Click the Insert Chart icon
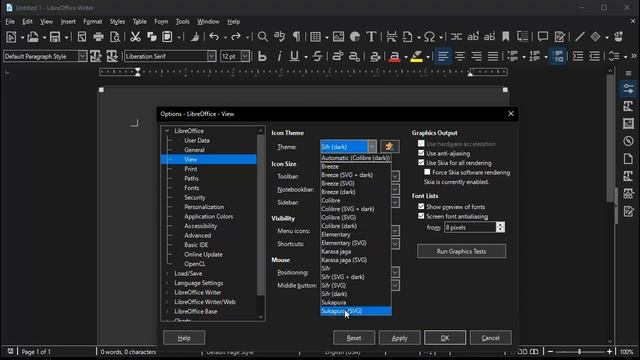This screenshot has width=640, height=360. point(355,37)
